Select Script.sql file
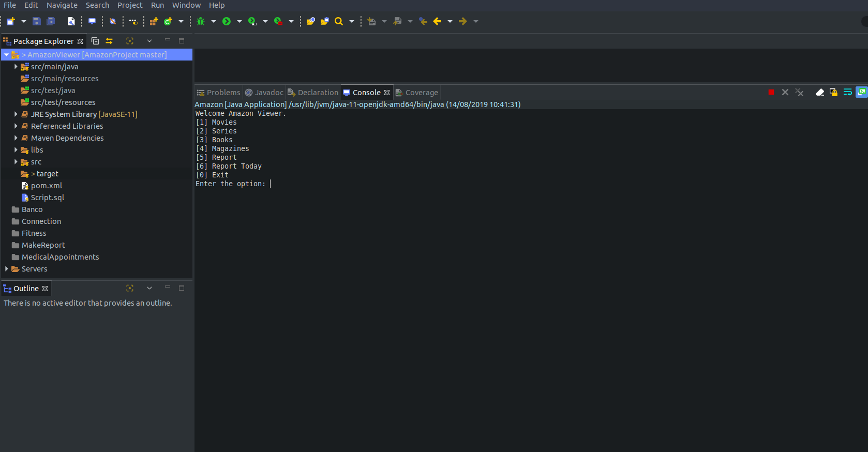Image resolution: width=868 pixels, height=452 pixels. (48, 198)
